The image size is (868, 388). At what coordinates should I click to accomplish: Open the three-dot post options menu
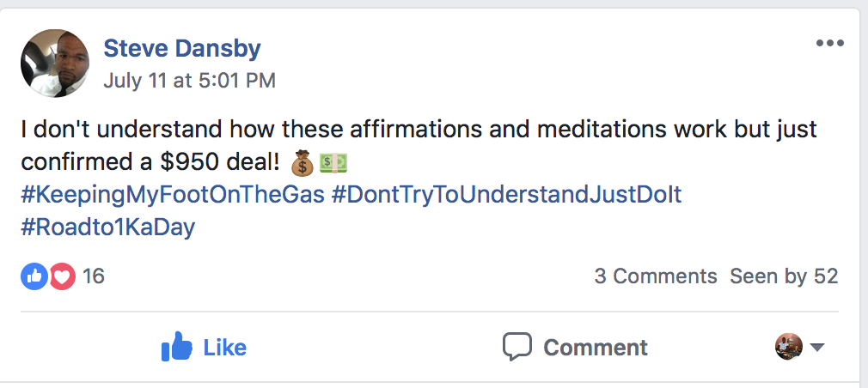click(829, 44)
